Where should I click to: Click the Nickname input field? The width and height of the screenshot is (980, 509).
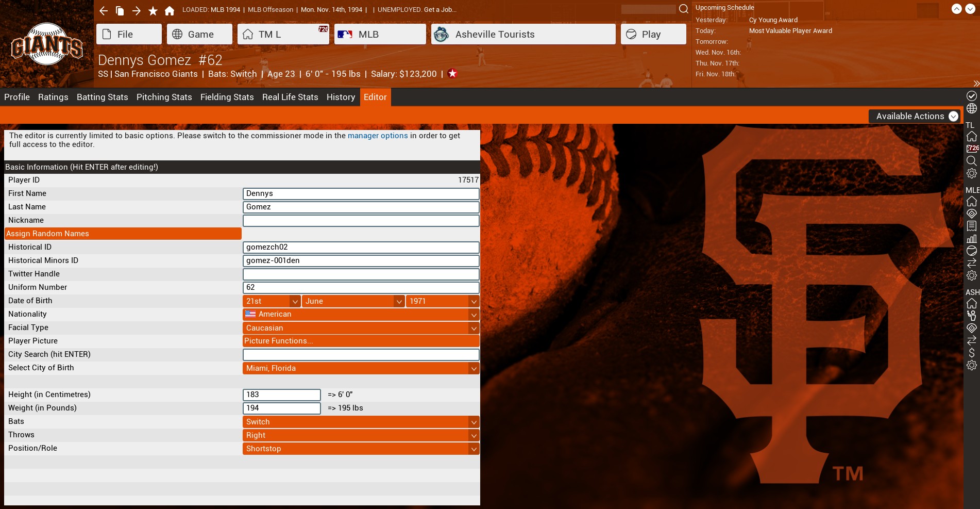361,221
